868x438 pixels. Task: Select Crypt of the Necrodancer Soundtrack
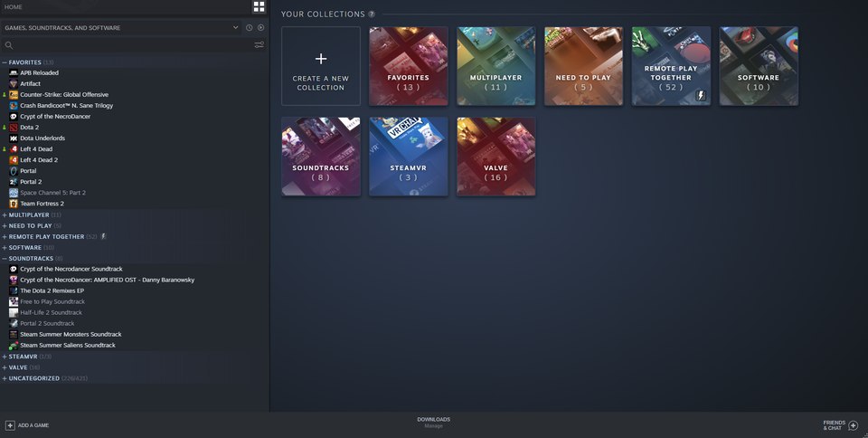click(x=71, y=269)
